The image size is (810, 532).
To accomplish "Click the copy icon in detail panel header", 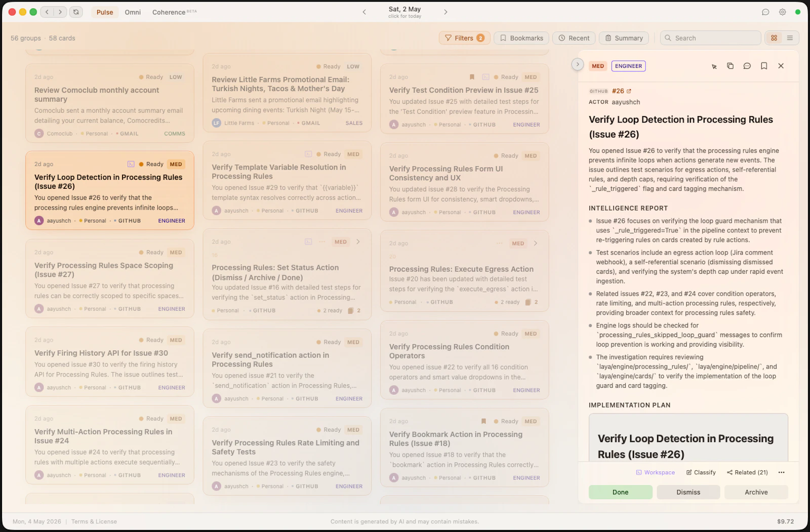I will (x=730, y=66).
